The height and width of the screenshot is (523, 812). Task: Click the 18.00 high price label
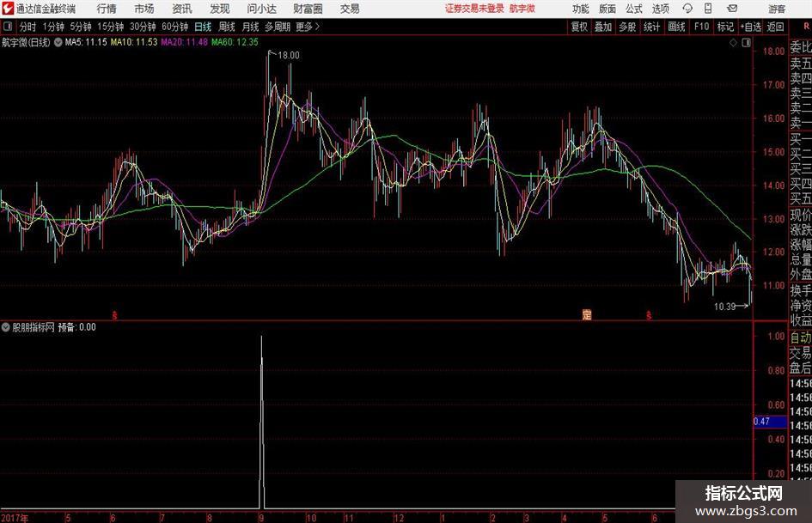[289, 56]
